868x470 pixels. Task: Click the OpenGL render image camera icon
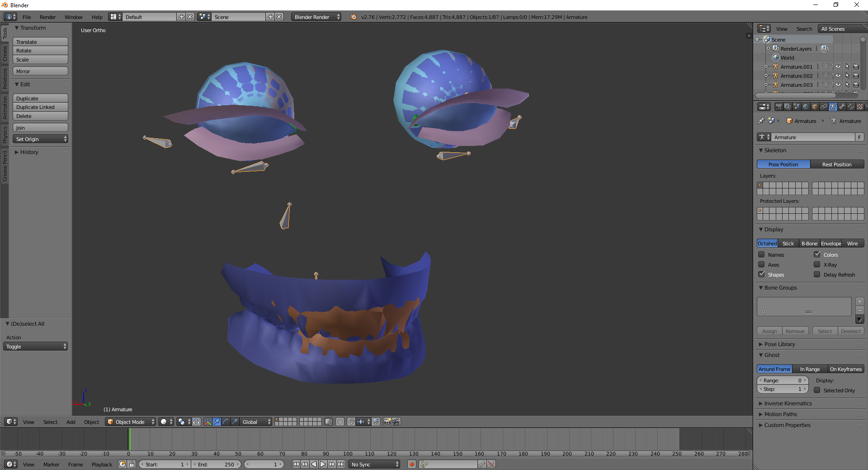click(387, 422)
